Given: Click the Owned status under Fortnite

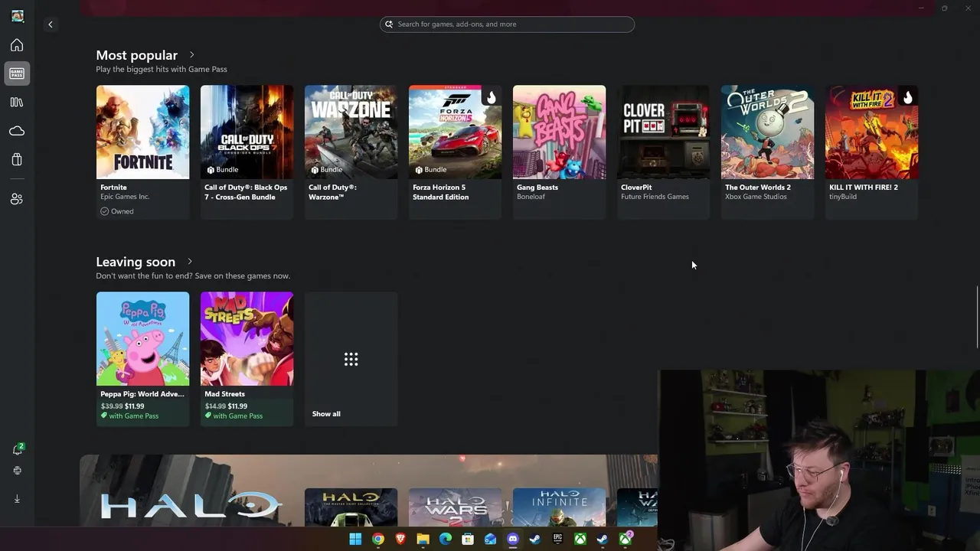Looking at the screenshot, I should (117, 211).
